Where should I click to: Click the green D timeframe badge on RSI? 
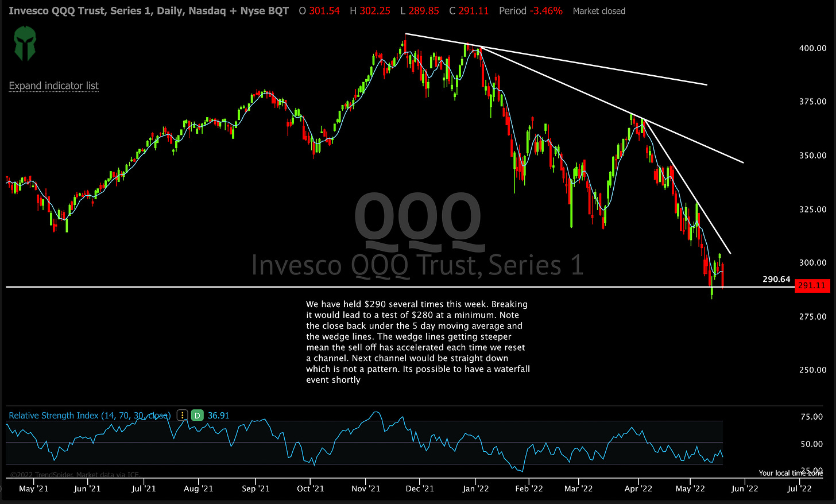coord(197,415)
